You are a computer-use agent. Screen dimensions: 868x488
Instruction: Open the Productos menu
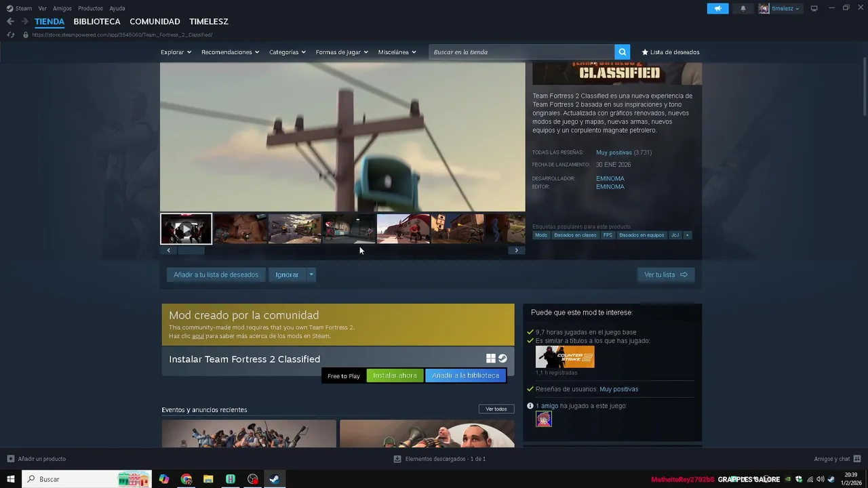(x=90, y=8)
